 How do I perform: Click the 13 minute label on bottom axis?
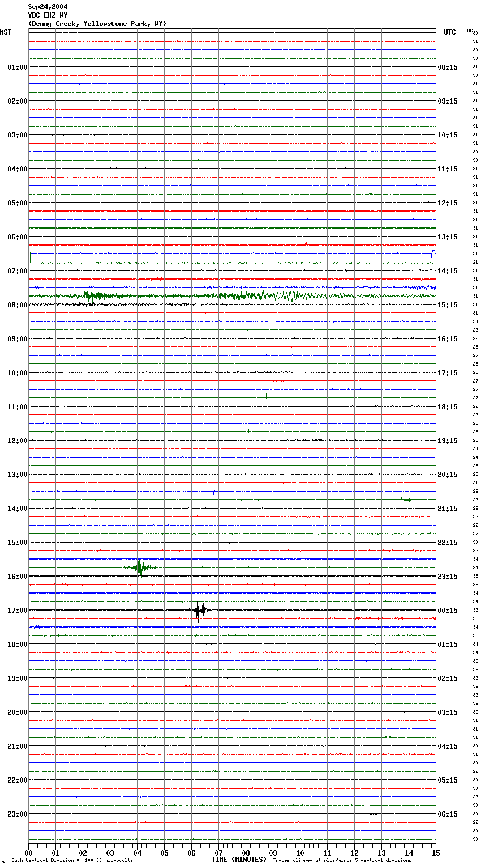[x=381, y=853]
